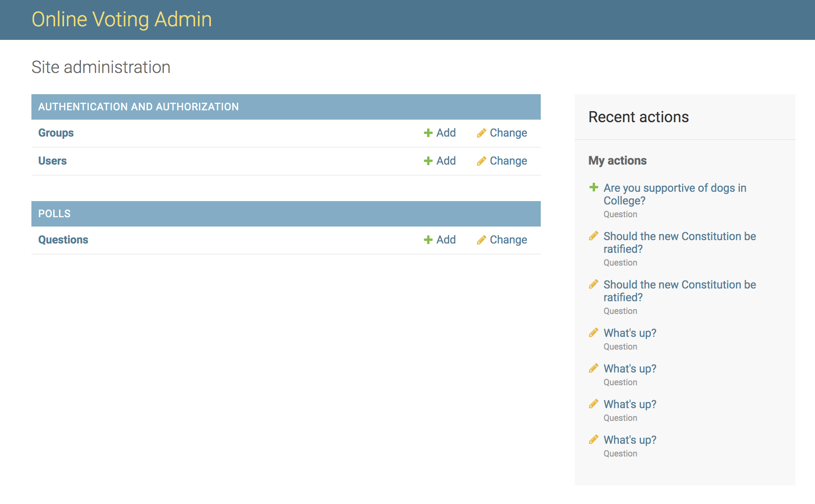Click the green plus icon beside the dogs in College action
This screenshot has width=815, height=504.
pyautogui.click(x=593, y=188)
